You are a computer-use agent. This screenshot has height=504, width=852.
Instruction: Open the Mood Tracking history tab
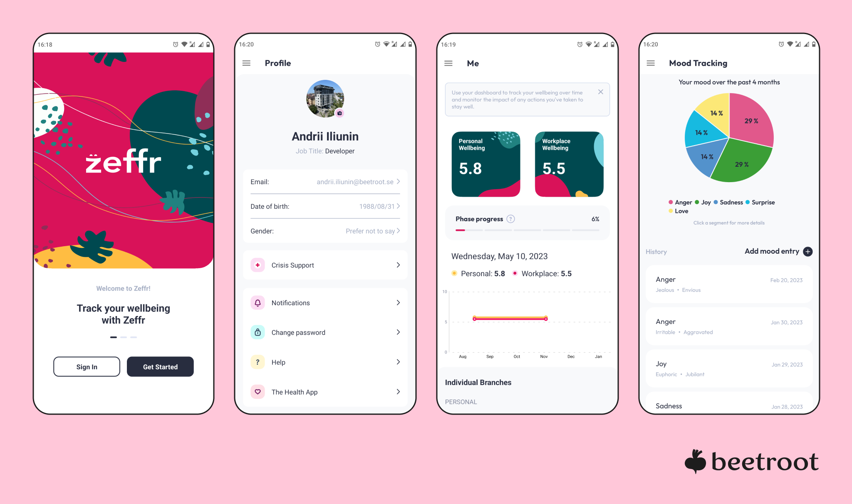(656, 251)
